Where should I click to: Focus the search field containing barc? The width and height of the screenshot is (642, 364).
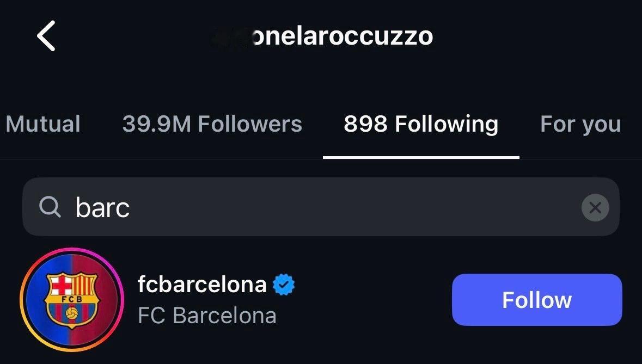321,207
